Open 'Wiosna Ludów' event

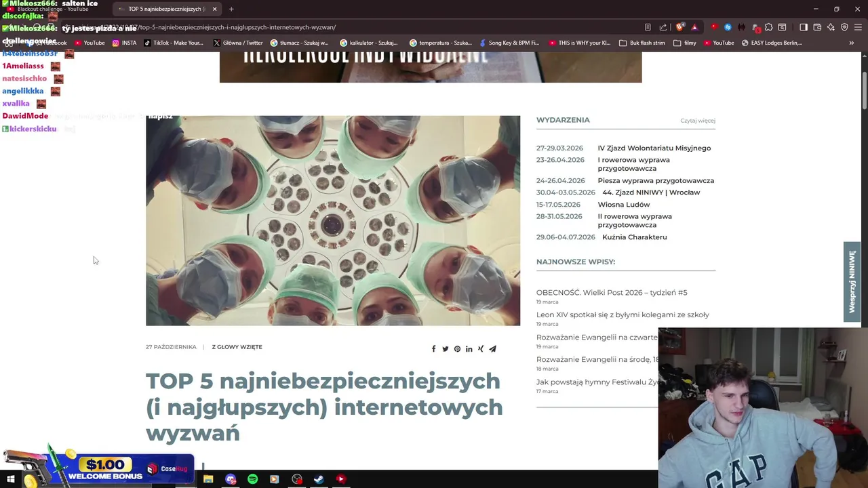click(x=624, y=205)
